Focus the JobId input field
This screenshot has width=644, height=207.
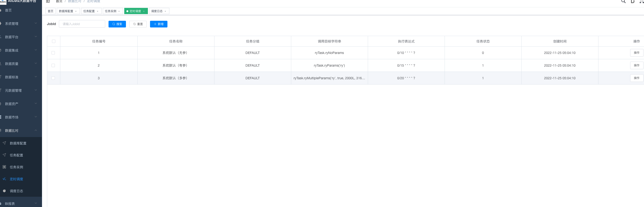[x=82, y=24]
